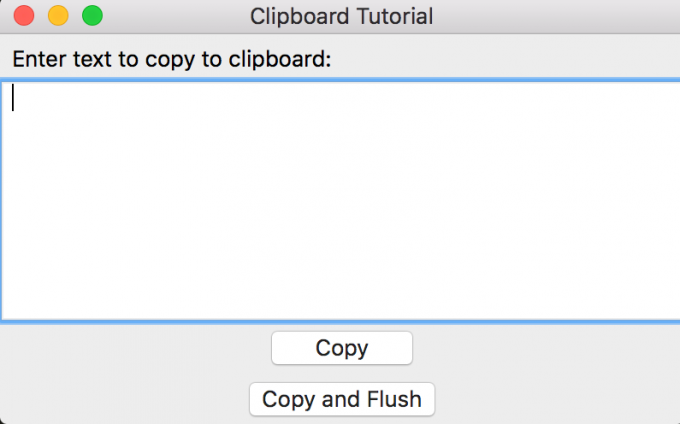Focus the clipboard text entry box
The height and width of the screenshot is (424, 680).
[340, 200]
